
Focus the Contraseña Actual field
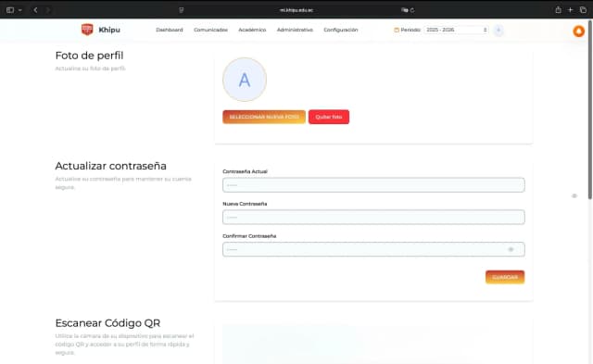[373, 185]
